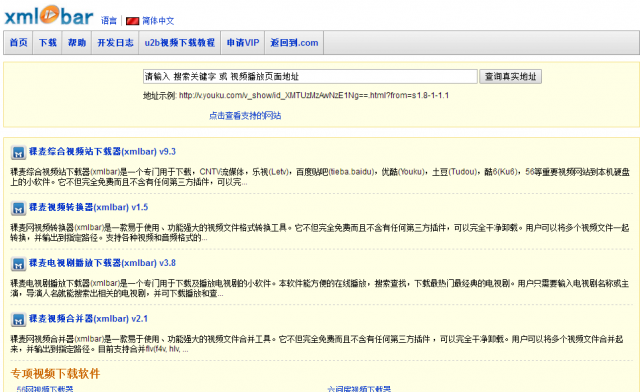
Task: Focus the video address search field
Action: [x=310, y=76]
